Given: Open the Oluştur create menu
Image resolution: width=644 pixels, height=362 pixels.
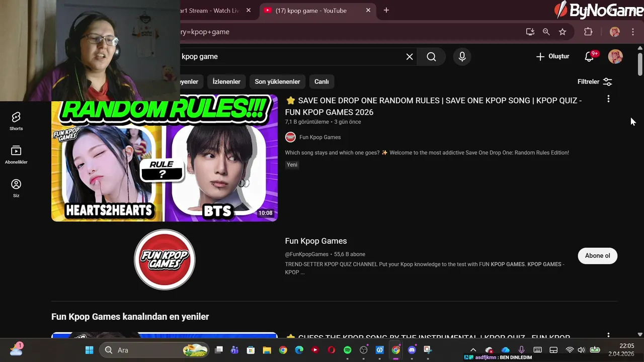Looking at the screenshot, I should [552, 56].
